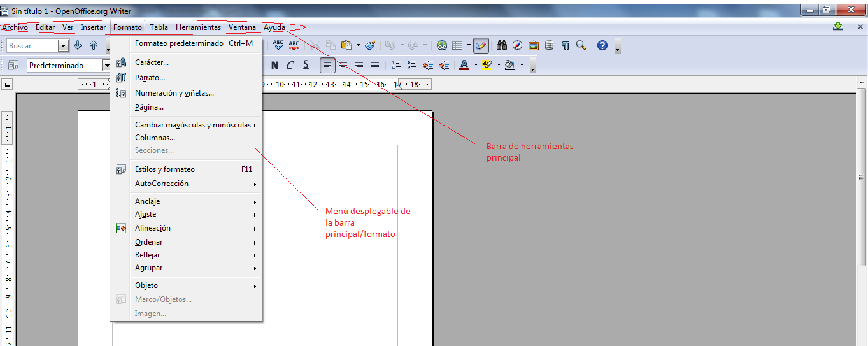Screen dimensions: 868x346
Task: Select Párrafo... from the Formato menu
Action: 150,78
